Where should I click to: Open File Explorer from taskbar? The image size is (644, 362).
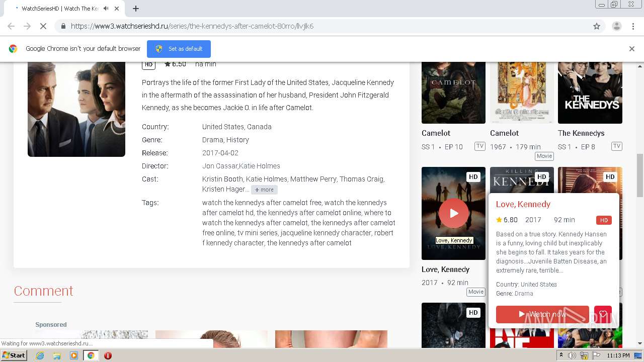pyautogui.click(x=57, y=355)
